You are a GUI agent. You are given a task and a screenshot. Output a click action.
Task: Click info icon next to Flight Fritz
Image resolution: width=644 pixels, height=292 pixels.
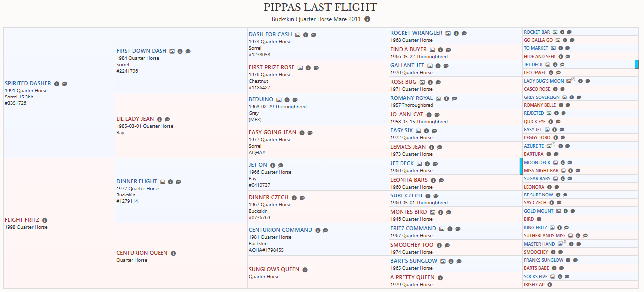point(45,220)
